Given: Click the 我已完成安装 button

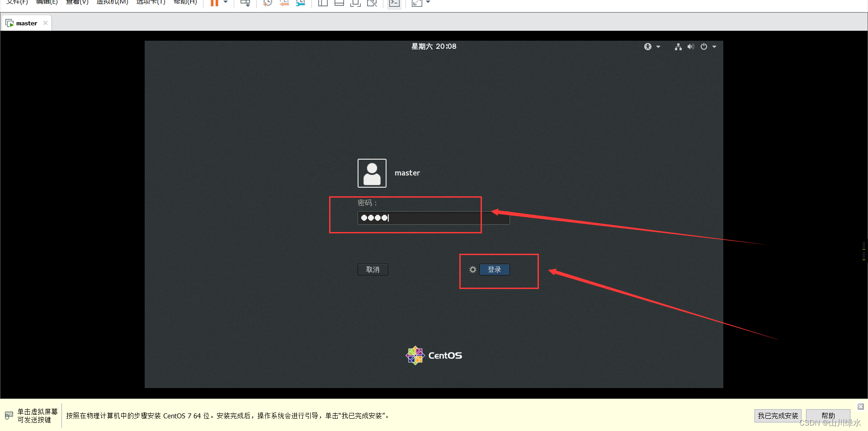Looking at the screenshot, I should 778,415.
